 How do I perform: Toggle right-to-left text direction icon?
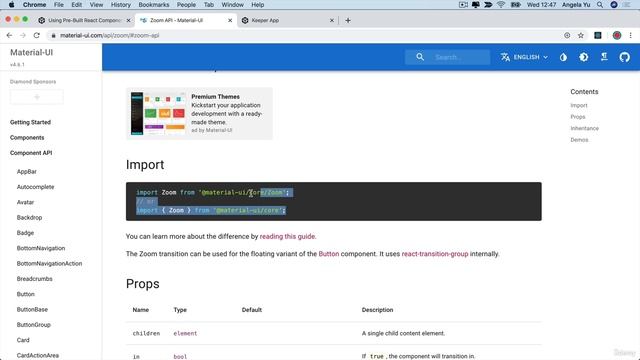point(604,57)
